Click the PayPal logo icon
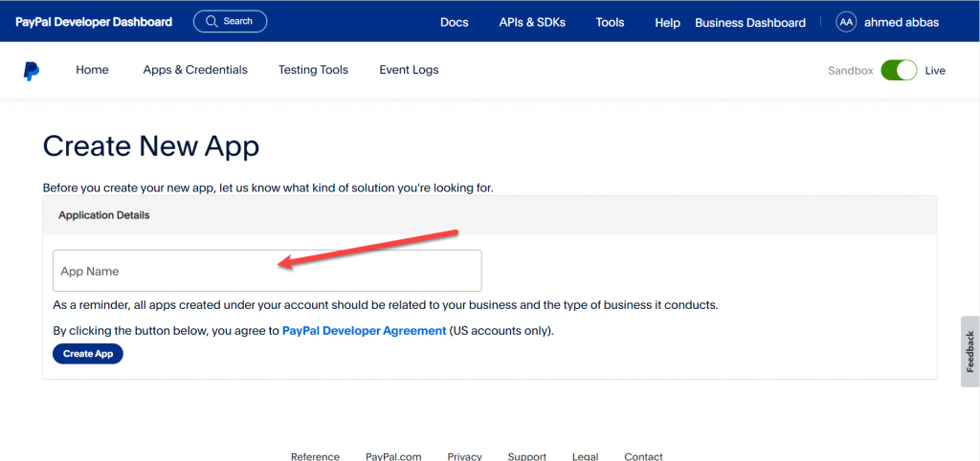Screen dimensions: 980x461 (32, 71)
